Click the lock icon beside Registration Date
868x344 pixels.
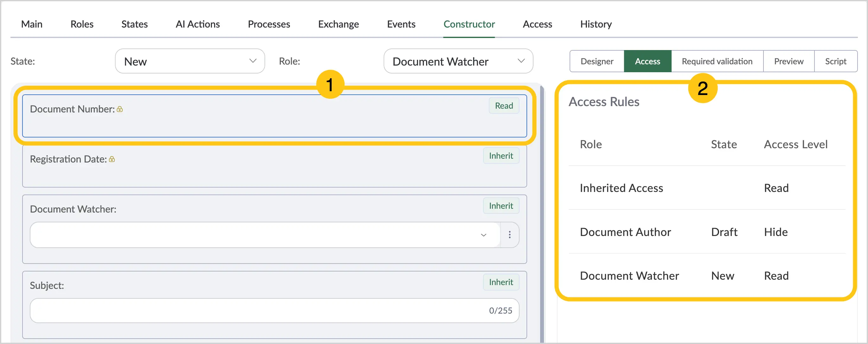pos(112,159)
